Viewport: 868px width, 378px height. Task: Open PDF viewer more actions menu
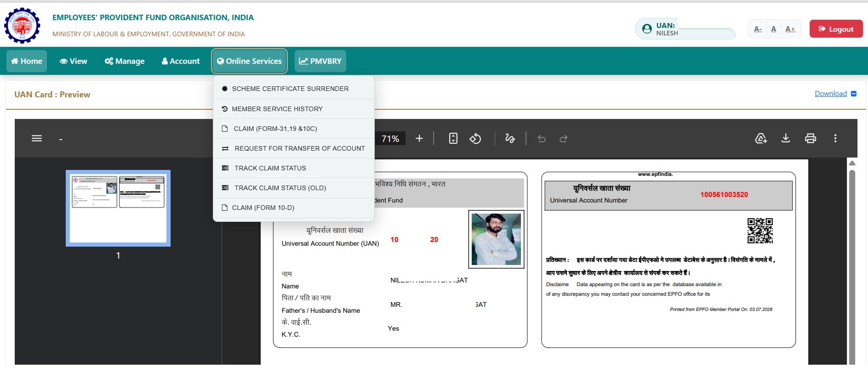835,138
